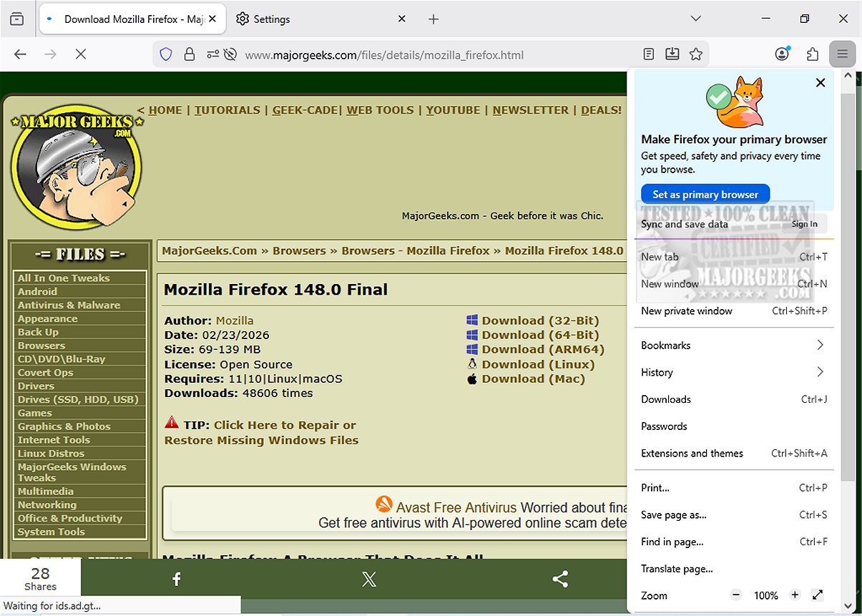862x616 pixels.
Task: Share page on X
Action: pos(368,580)
